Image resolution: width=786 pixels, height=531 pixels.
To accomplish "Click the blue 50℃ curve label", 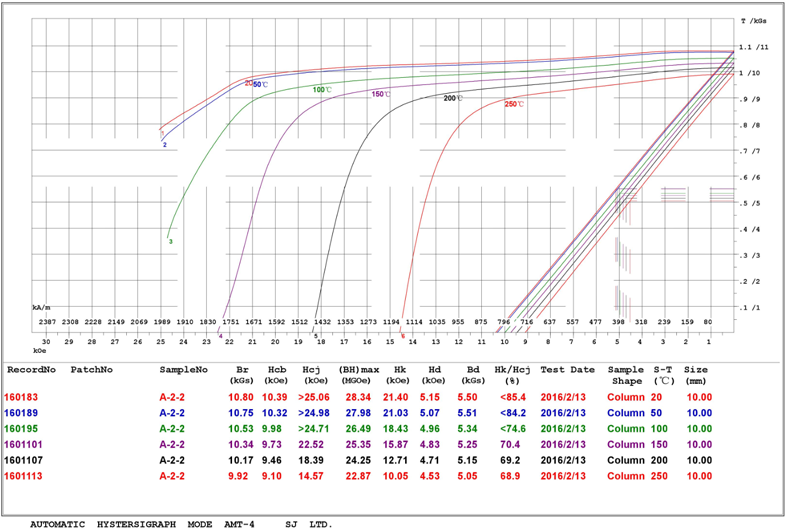I will click(x=260, y=85).
